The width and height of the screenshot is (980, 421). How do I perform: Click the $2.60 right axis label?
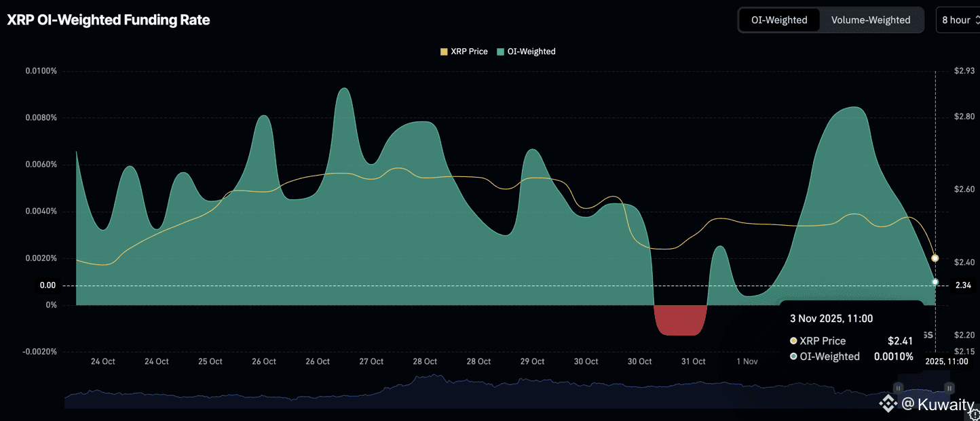coord(964,190)
